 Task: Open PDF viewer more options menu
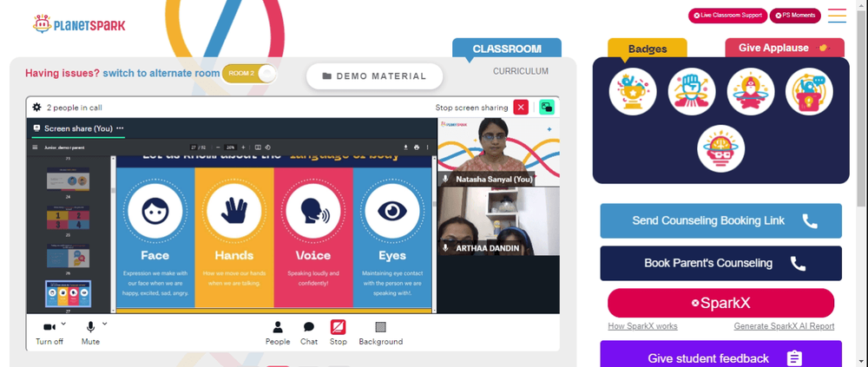427,147
